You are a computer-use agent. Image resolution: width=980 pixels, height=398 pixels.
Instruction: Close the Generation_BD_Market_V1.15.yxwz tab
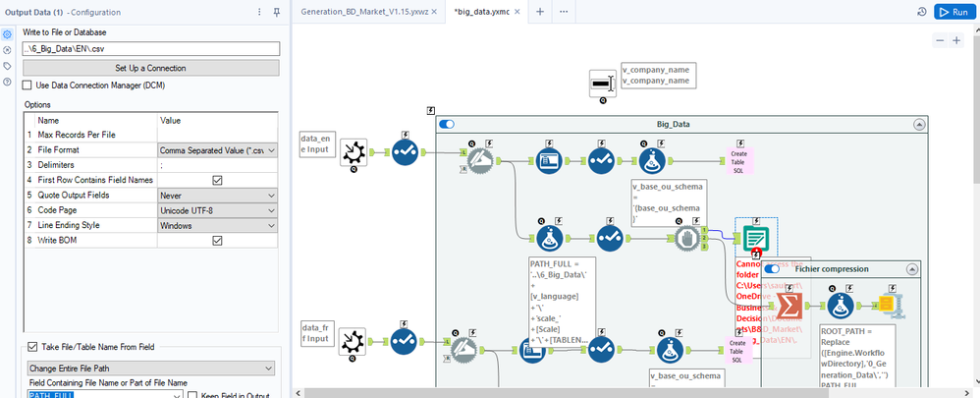tap(434, 12)
